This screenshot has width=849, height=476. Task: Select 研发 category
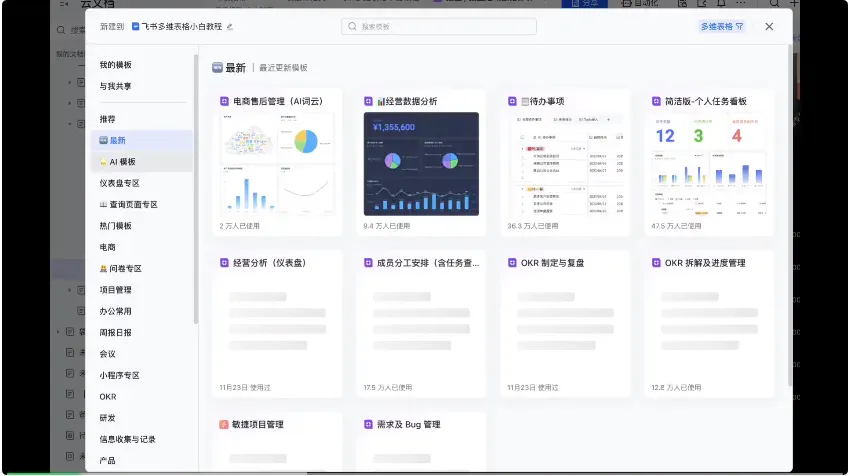(x=107, y=418)
